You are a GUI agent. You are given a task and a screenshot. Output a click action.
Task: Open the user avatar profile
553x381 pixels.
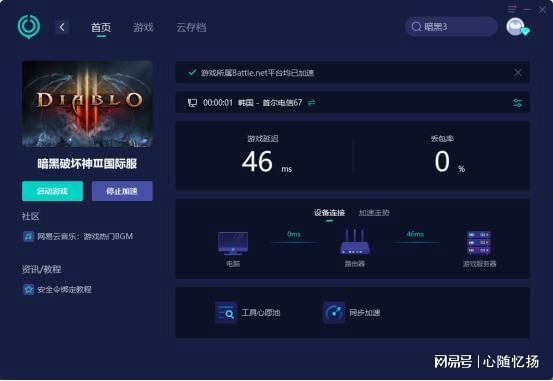(517, 27)
